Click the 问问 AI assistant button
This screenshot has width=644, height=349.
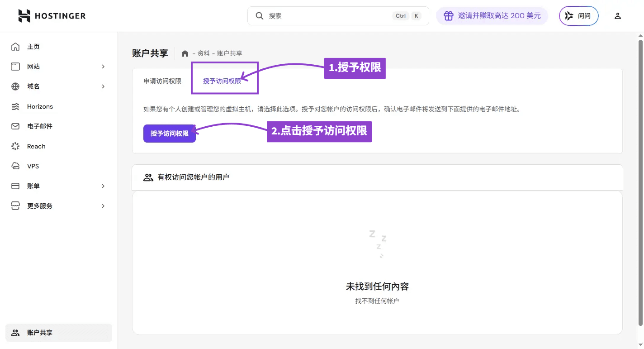point(578,16)
